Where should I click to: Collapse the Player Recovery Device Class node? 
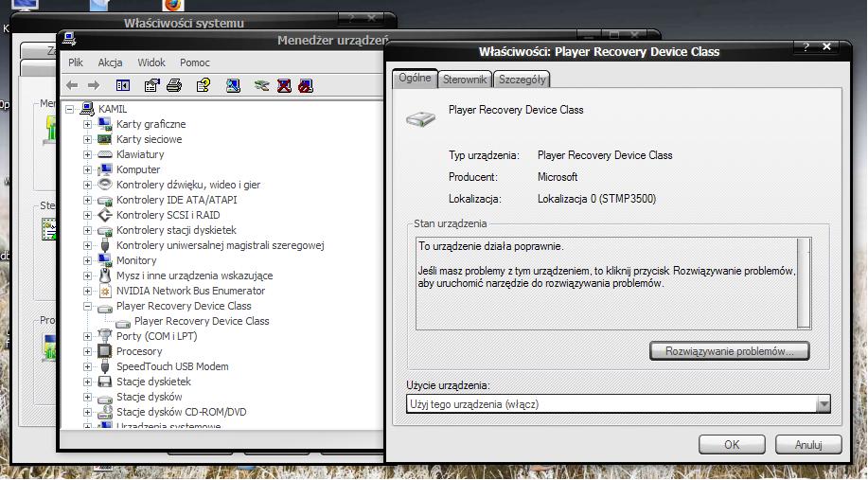[87, 306]
